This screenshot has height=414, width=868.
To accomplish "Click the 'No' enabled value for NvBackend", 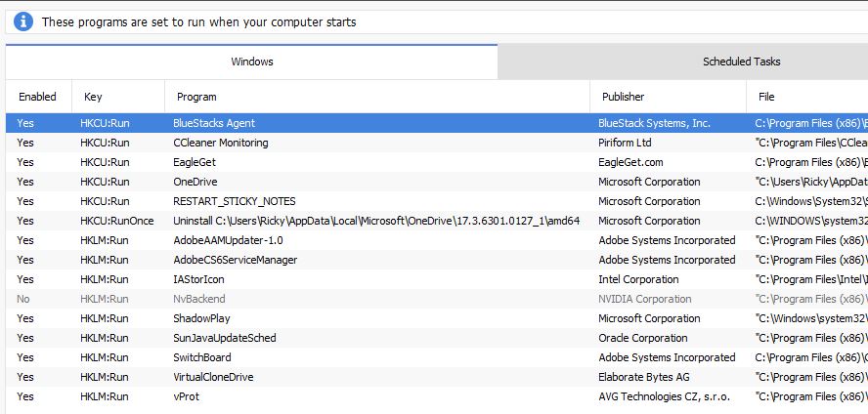I will (x=23, y=299).
